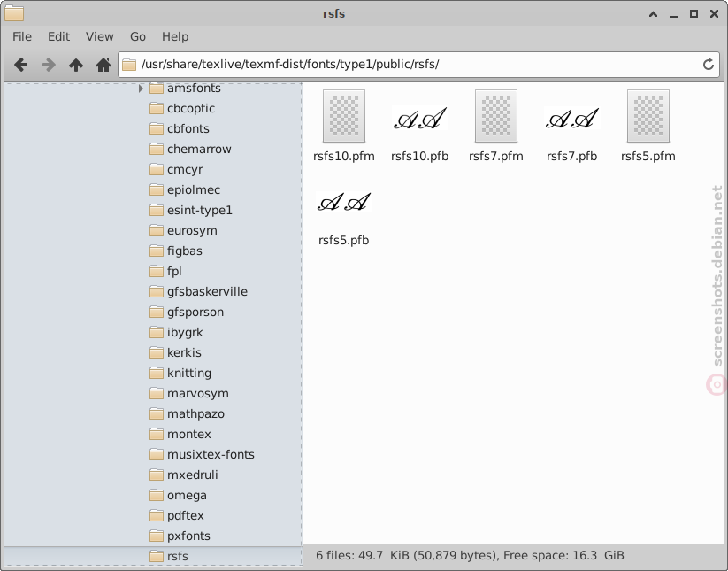Click the gfsporson folder icon
This screenshot has height=571, width=728.
tap(157, 313)
